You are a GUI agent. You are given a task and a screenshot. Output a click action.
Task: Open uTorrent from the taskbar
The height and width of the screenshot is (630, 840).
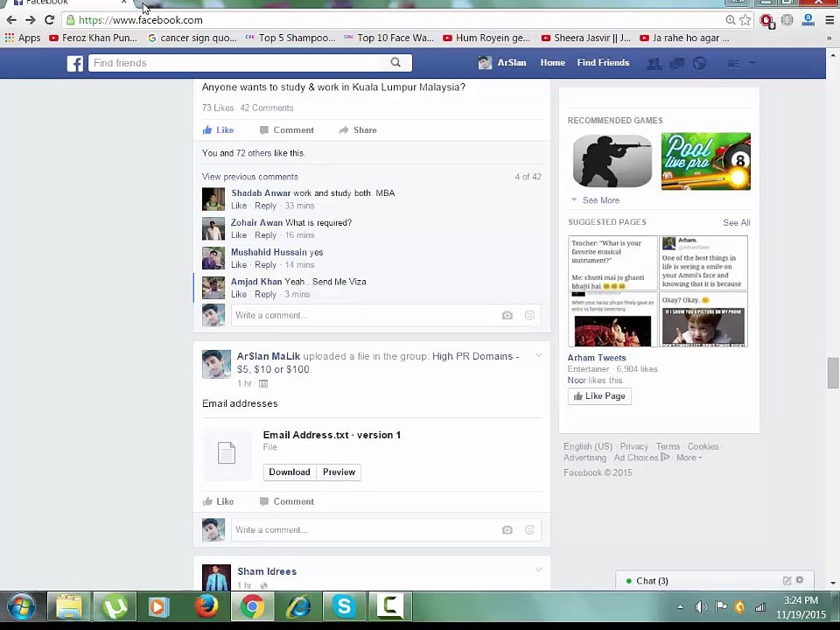click(115, 607)
